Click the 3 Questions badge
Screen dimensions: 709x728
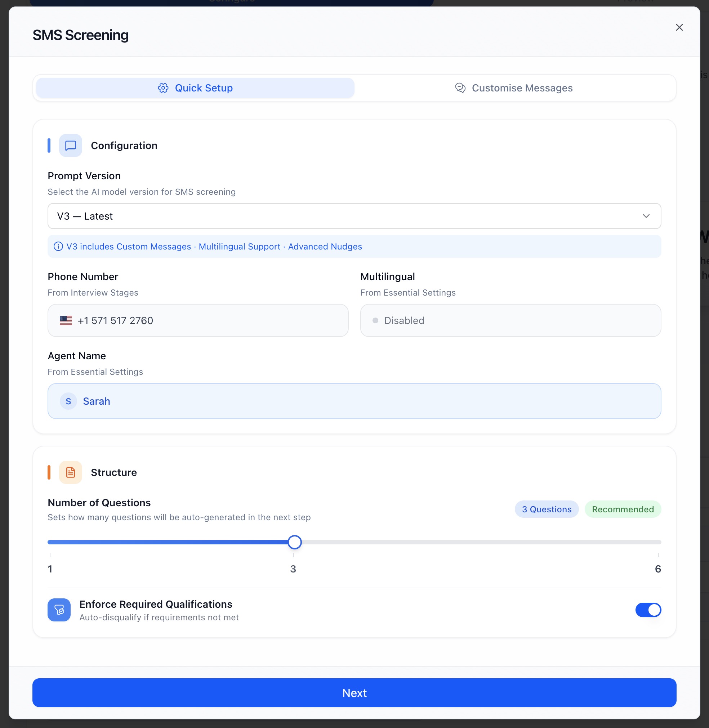click(x=546, y=509)
